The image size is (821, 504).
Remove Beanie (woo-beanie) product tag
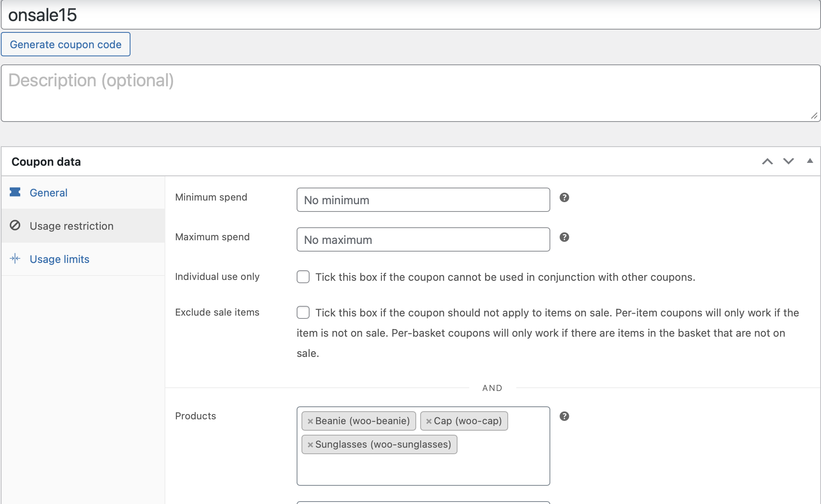click(x=310, y=421)
